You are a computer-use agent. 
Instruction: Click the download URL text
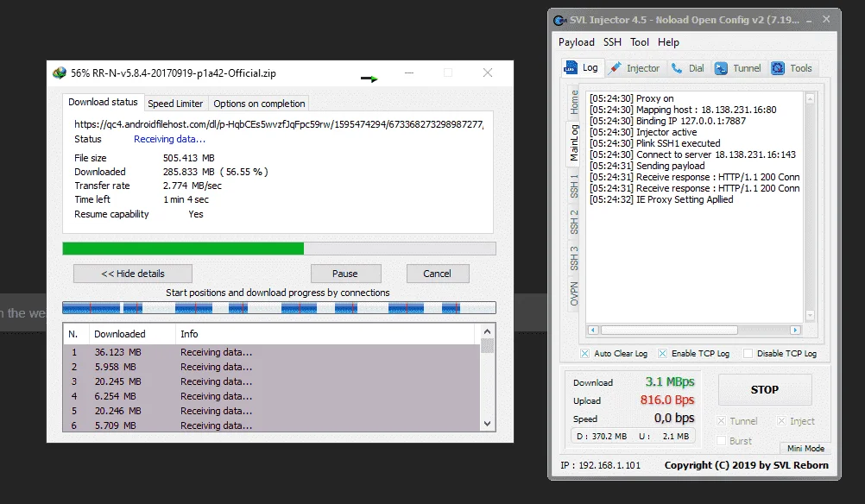point(279,124)
